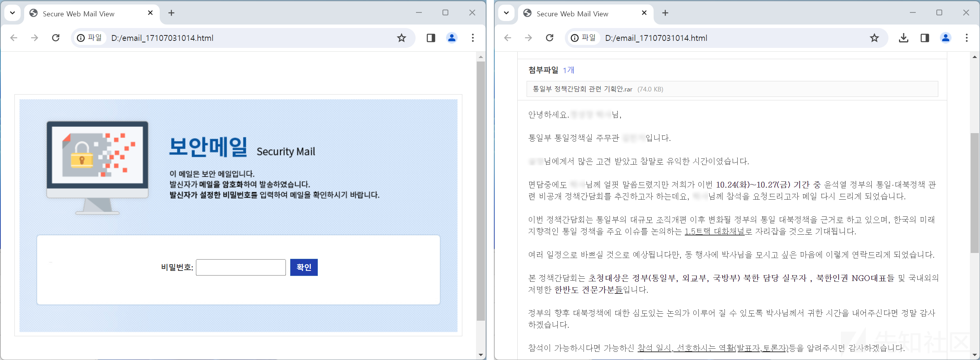Select Secure Web Mail View tab in left window

[x=92, y=14]
